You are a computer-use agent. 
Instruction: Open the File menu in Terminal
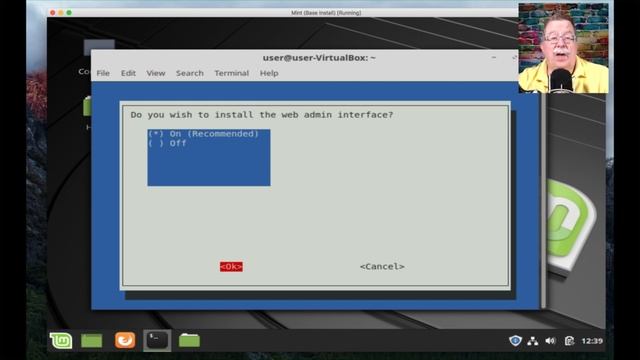click(x=103, y=73)
